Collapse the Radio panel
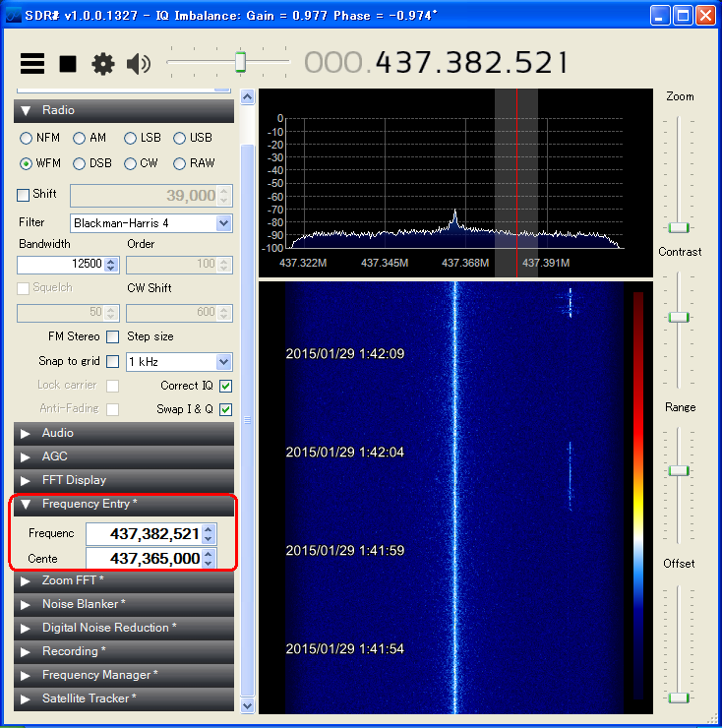Screen dimensions: 722x728 click(x=124, y=110)
